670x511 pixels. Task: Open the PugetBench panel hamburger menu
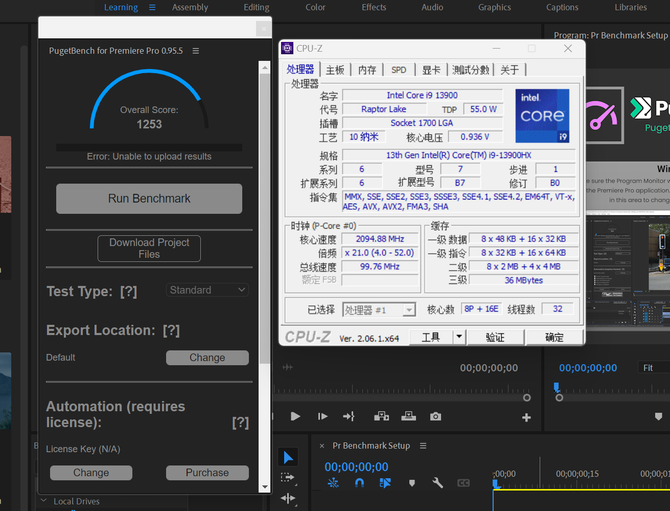pos(196,51)
